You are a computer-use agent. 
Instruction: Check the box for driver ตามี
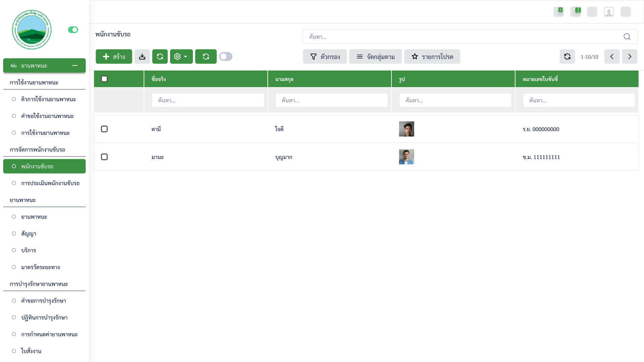tap(104, 129)
